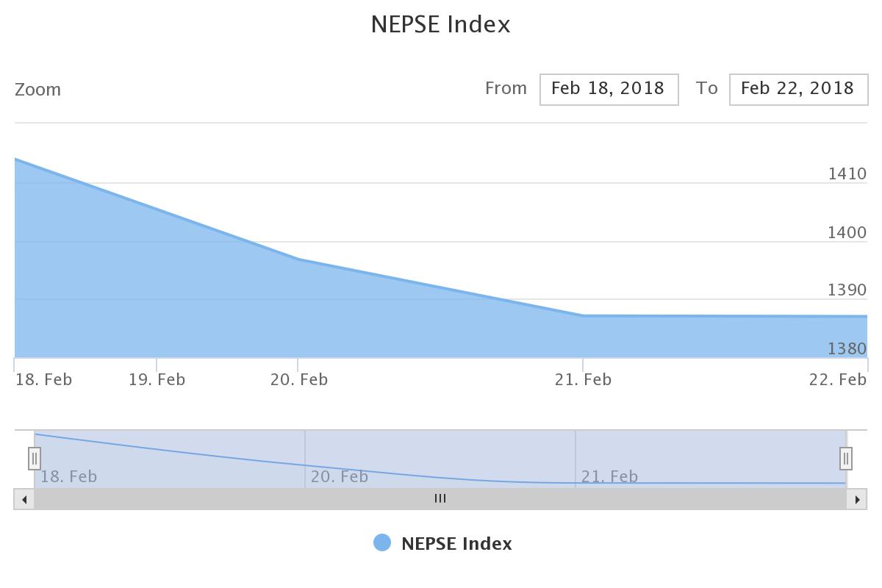Click the 1400 y-axis value
The height and width of the screenshot is (588, 882).
847,232
